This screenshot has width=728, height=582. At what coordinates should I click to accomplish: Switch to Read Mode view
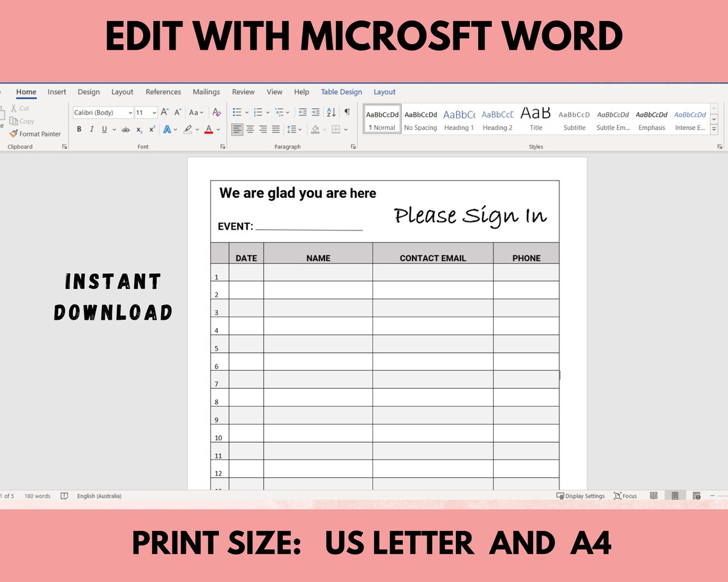click(x=653, y=495)
